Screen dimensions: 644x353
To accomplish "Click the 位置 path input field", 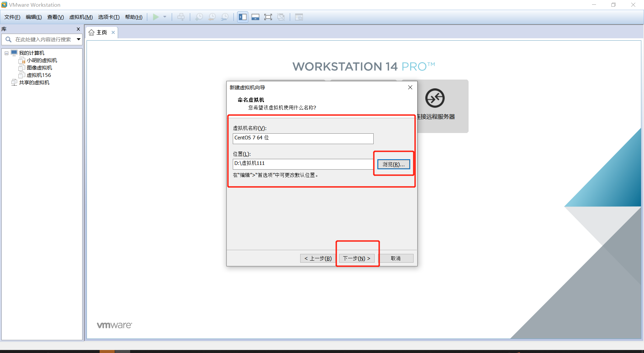I will pyautogui.click(x=303, y=164).
